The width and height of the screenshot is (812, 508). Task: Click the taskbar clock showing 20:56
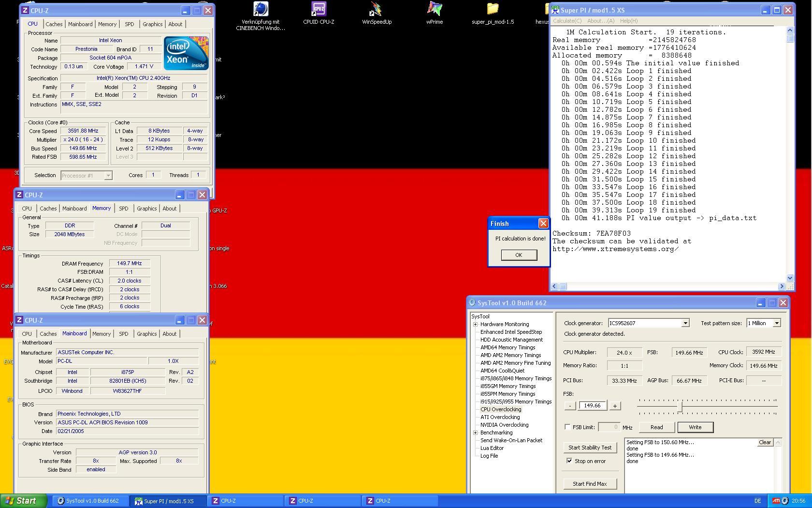point(798,501)
